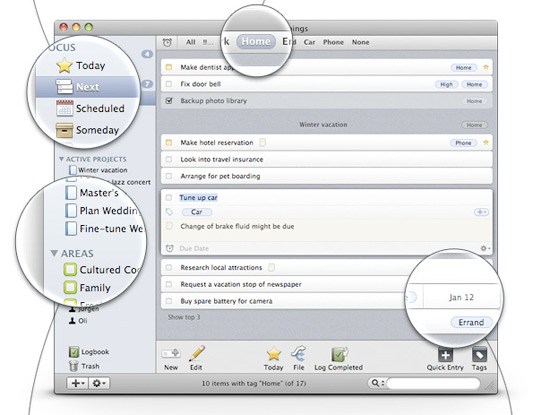This screenshot has height=415, width=550.
Task: Open the Trash in sidebar
Action: coord(84,366)
